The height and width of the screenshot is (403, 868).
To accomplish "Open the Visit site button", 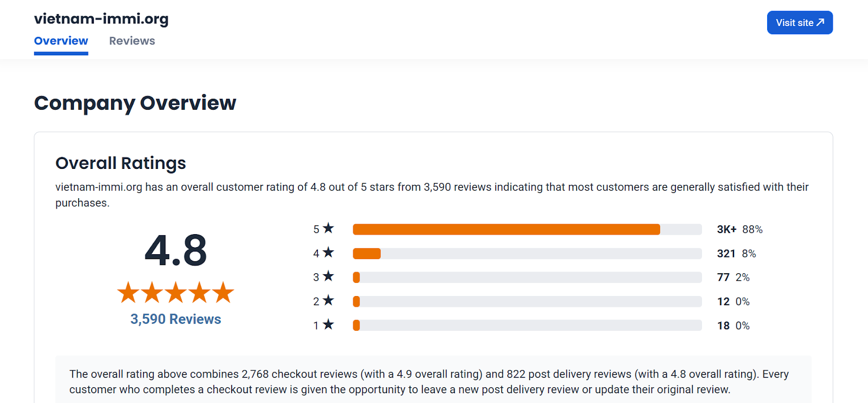I will coord(800,22).
